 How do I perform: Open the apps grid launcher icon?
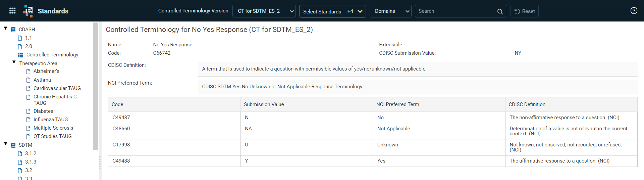click(x=12, y=11)
